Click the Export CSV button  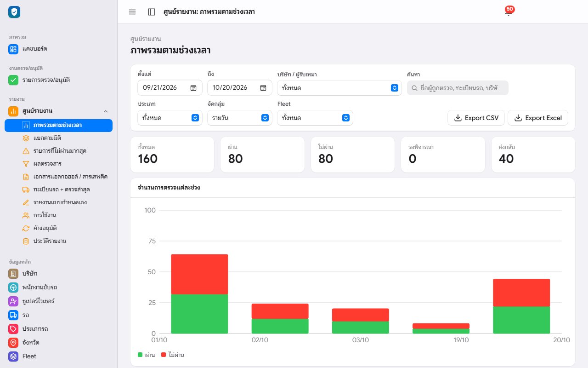[x=476, y=118]
